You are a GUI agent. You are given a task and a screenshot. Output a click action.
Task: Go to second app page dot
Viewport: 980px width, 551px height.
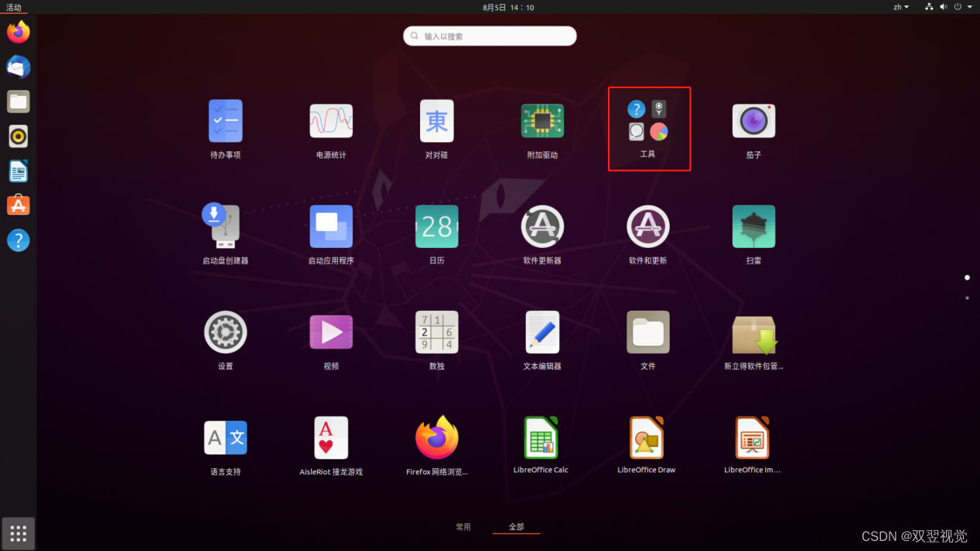click(x=967, y=298)
